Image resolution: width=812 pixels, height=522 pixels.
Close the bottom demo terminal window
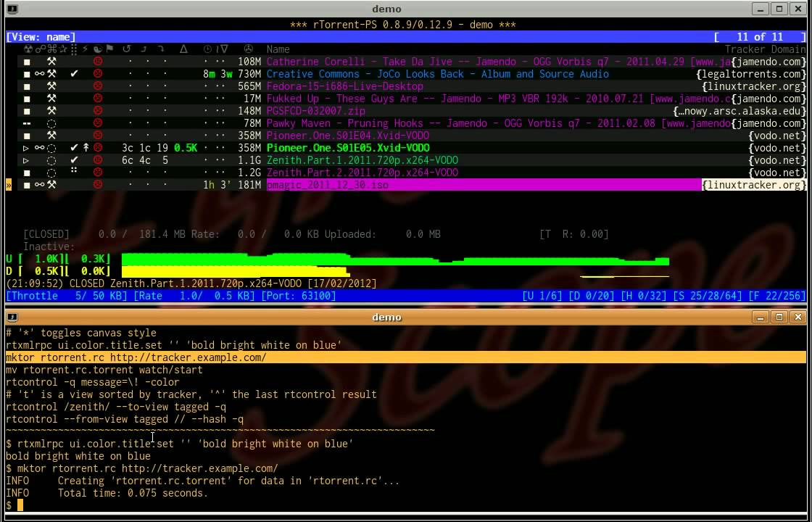coord(798,317)
